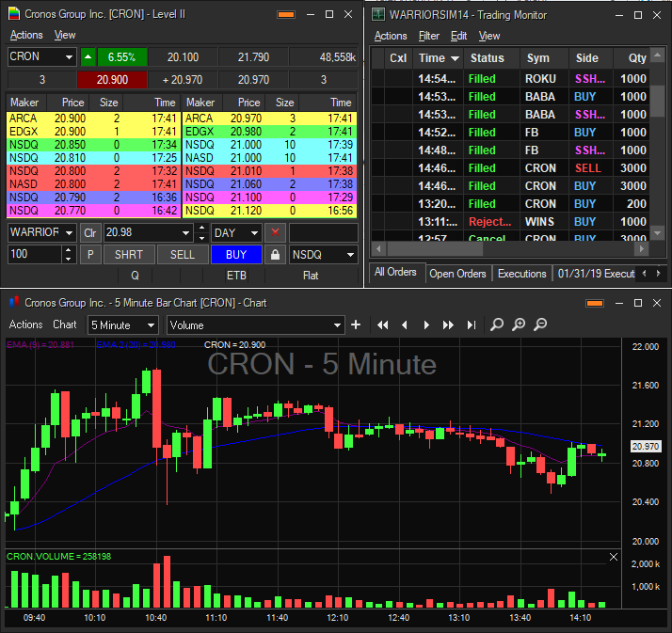The image size is (672, 633).
Task: Open the DAY time-in-force dropdown
Action: pyautogui.click(x=254, y=232)
